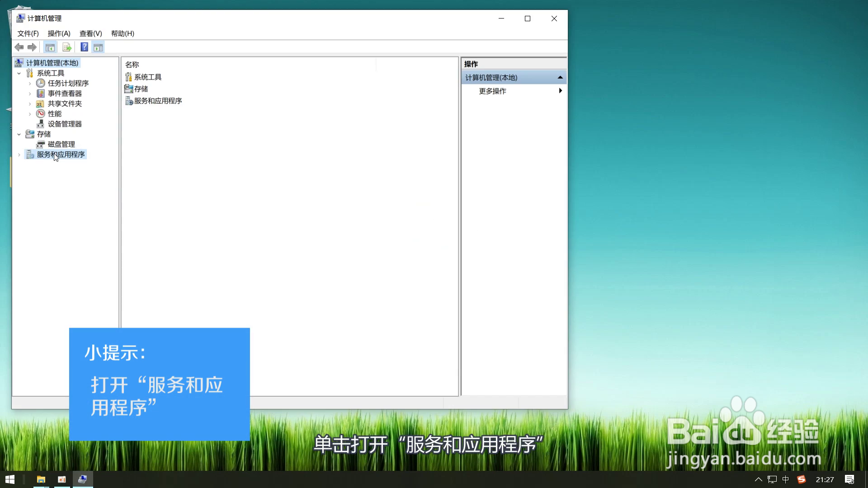Screen dimensions: 868x488
Task: Click the Forward arrow toolbar icon
Action: (32, 47)
